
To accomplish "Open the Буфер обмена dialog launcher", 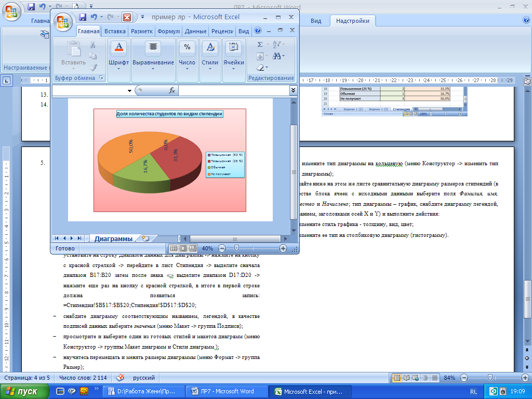I will [101, 78].
